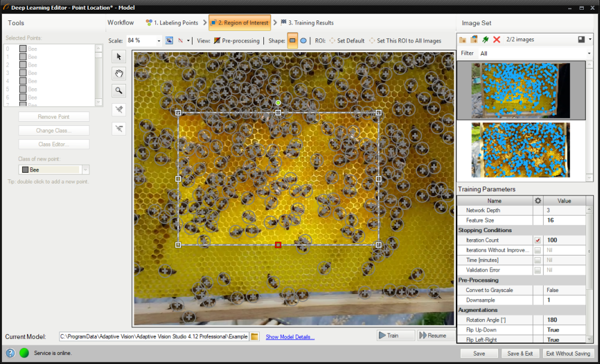Select the arrow pointer tool
This screenshot has height=364, width=600.
(119, 56)
